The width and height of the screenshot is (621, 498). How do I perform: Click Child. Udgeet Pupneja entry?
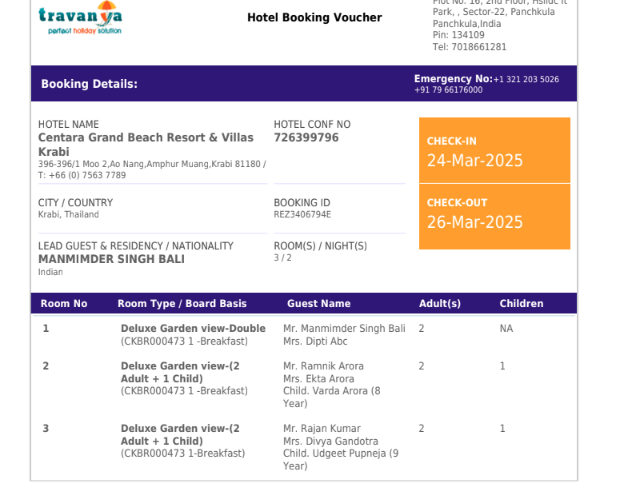341,460
